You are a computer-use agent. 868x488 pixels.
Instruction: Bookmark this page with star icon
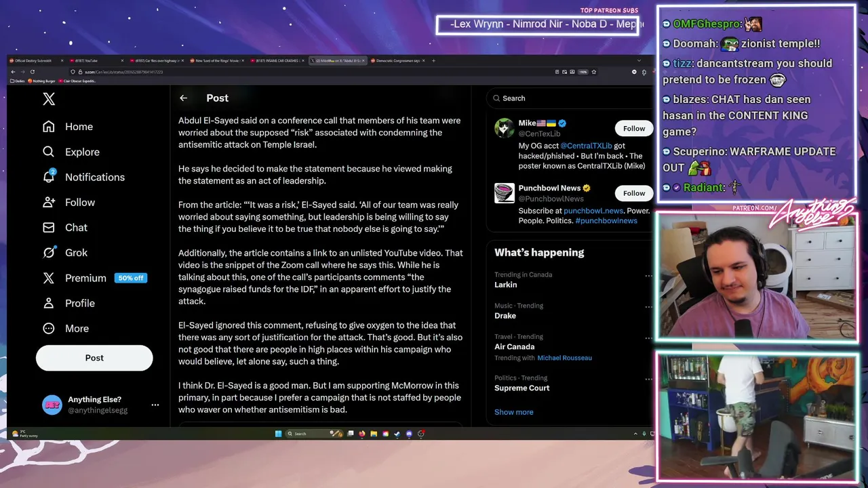593,72
